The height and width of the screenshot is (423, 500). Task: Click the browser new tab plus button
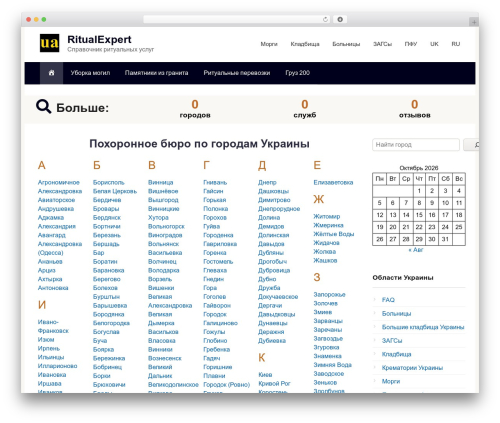(x=474, y=22)
